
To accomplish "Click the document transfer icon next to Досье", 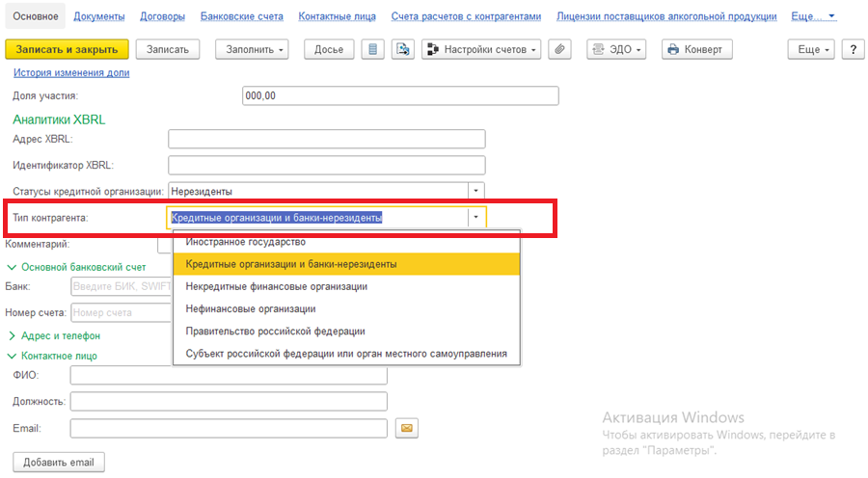I will [x=402, y=49].
